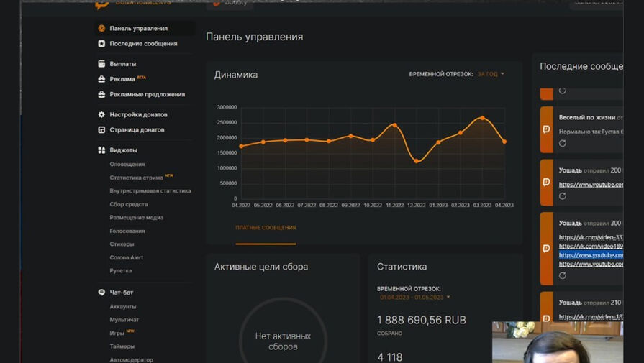Open the За год time range dropdown
The height and width of the screenshot is (363, 644).
pos(491,74)
